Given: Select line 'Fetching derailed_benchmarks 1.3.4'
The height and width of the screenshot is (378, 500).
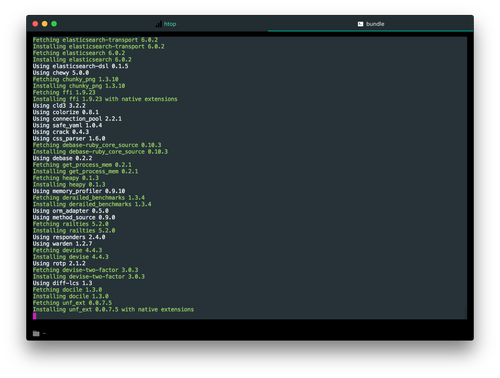Looking at the screenshot, I should click(89, 198).
